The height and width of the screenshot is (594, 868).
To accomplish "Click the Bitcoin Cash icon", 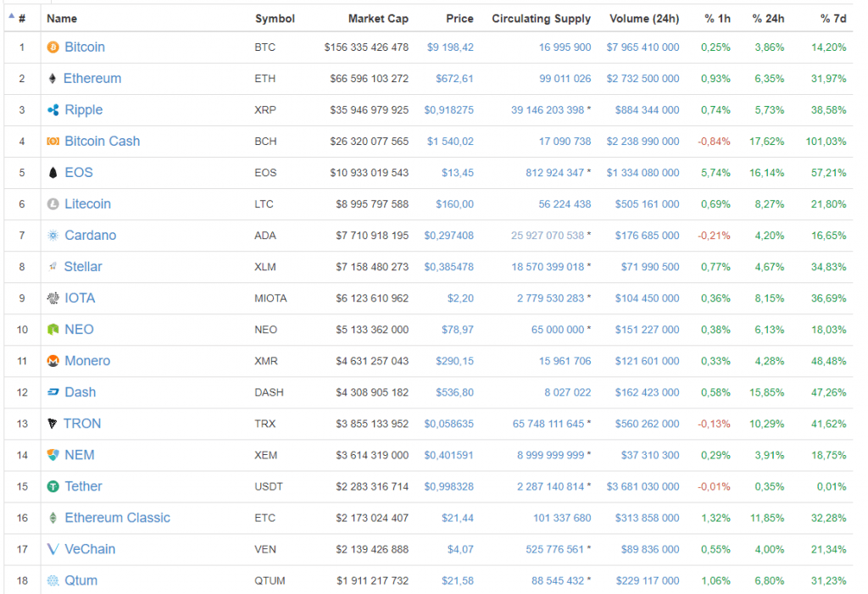I will click(53, 142).
